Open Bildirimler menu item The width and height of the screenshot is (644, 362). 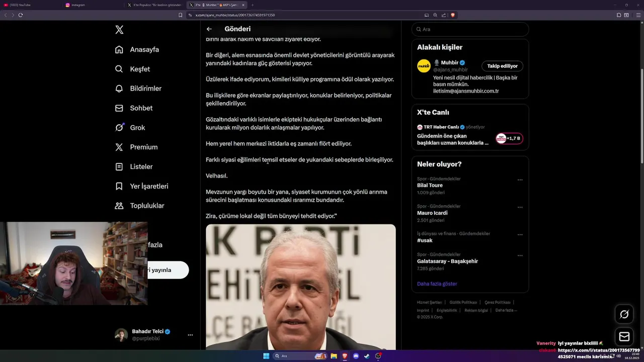pos(138,88)
